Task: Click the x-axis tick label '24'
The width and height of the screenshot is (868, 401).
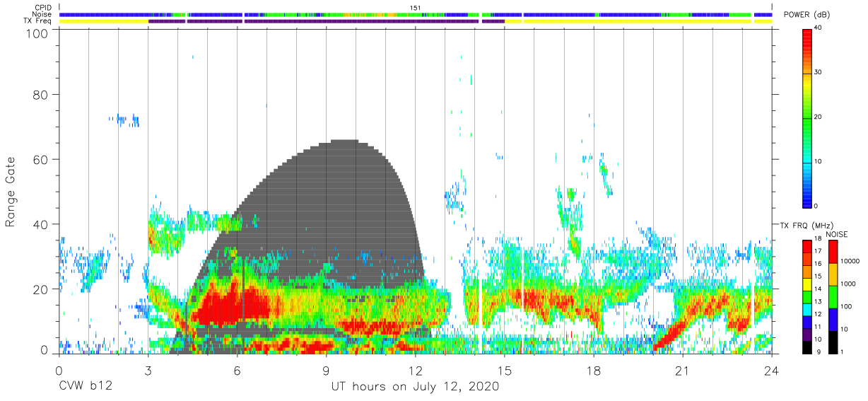Action: pos(772,369)
